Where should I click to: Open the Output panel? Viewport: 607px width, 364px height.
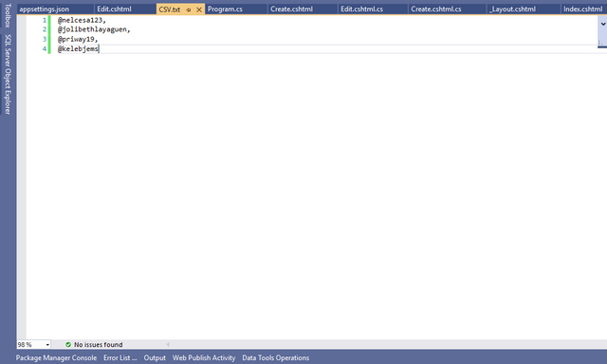click(x=155, y=357)
